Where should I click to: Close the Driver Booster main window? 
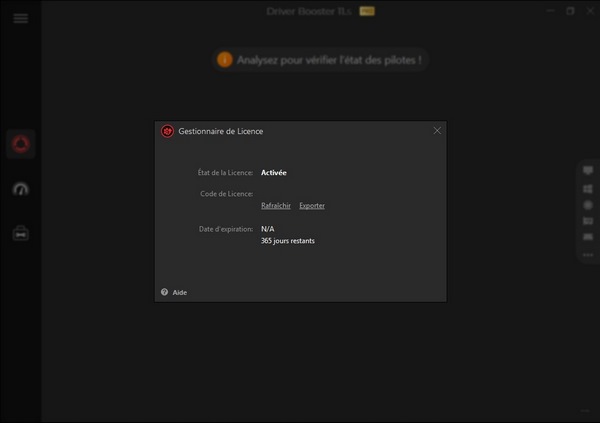click(x=590, y=11)
